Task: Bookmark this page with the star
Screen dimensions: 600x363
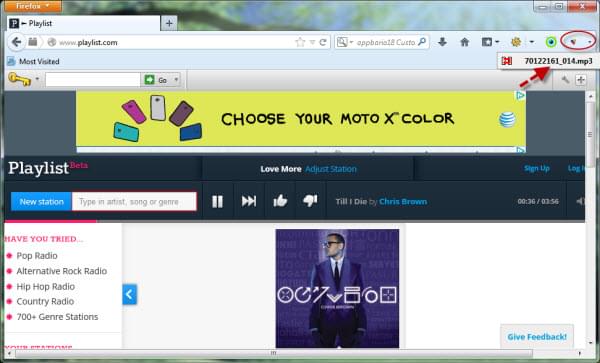Action: (300, 42)
